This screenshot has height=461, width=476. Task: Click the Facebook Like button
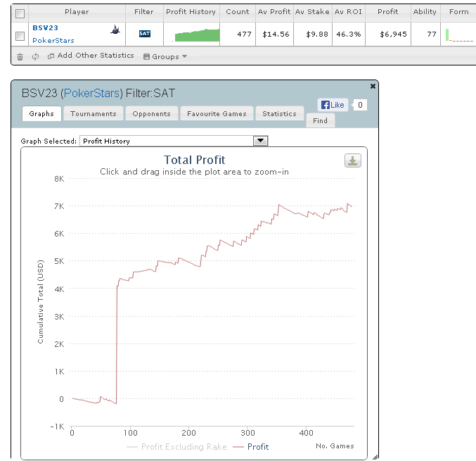click(333, 105)
